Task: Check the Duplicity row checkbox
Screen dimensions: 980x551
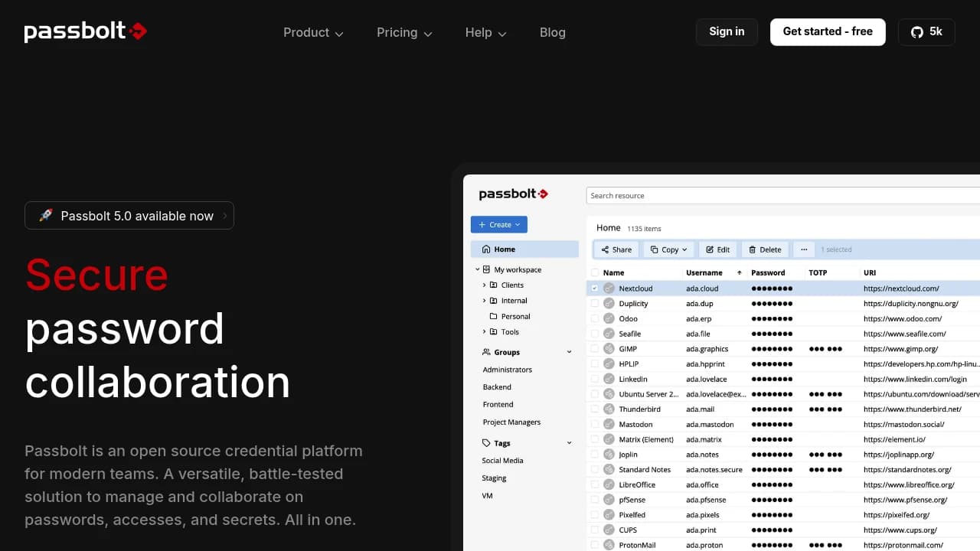Action: [x=595, y=304]
